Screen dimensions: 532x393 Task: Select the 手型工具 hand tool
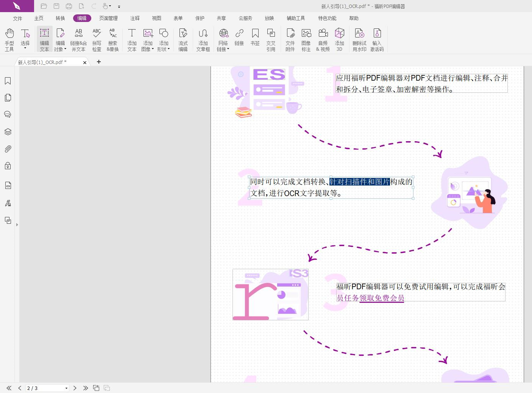9,39
